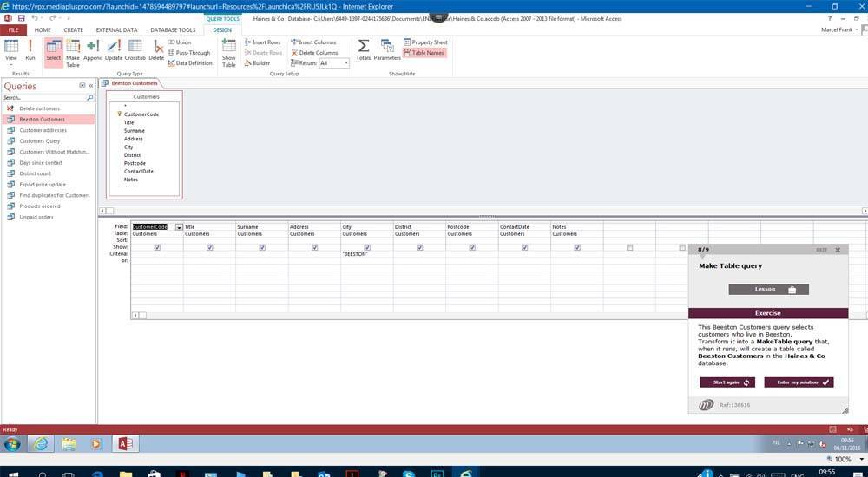Click the Delete query icon
The width and height of the screenshot is (868, 477).
click(156, 50)
